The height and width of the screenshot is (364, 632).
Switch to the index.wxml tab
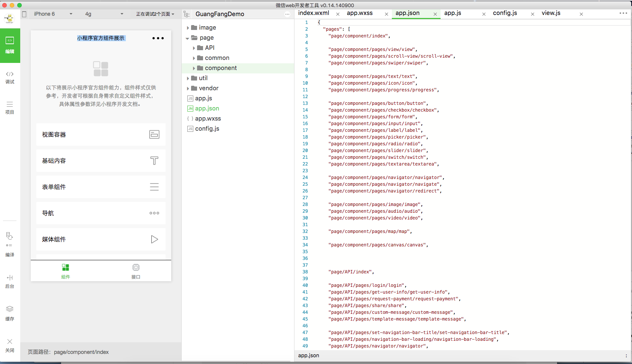314,13
